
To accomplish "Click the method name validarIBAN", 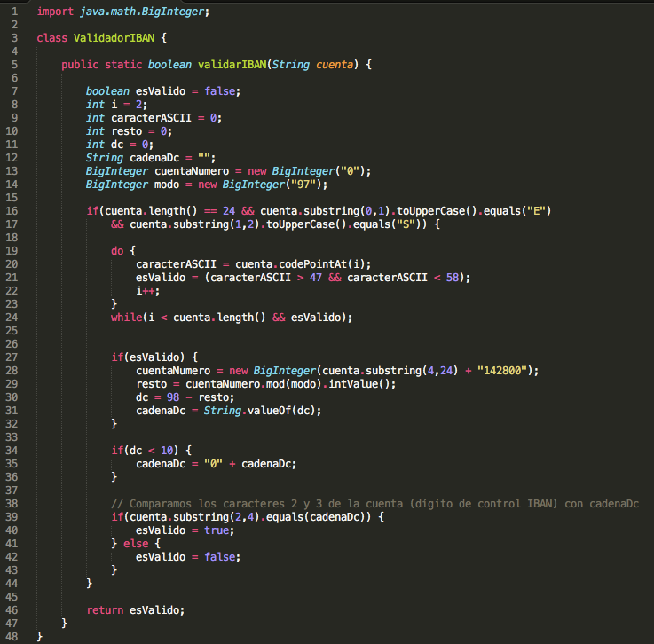I will coord(232,65).
